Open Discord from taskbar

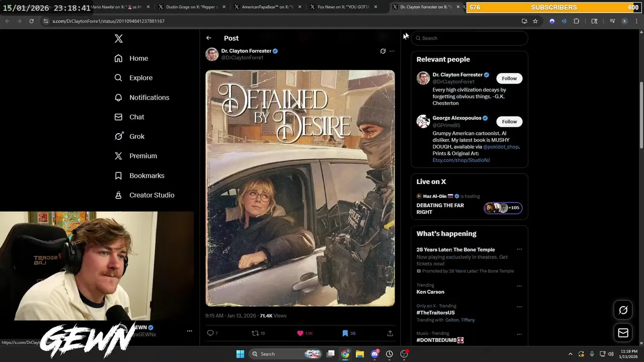[374, 354]
